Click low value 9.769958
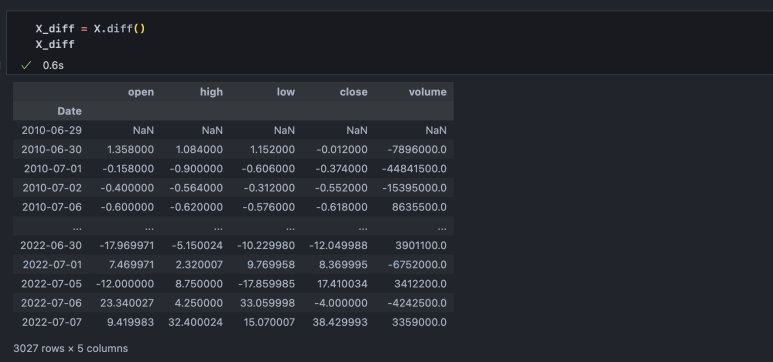This screenshot has width=773, height=362. 272,264
